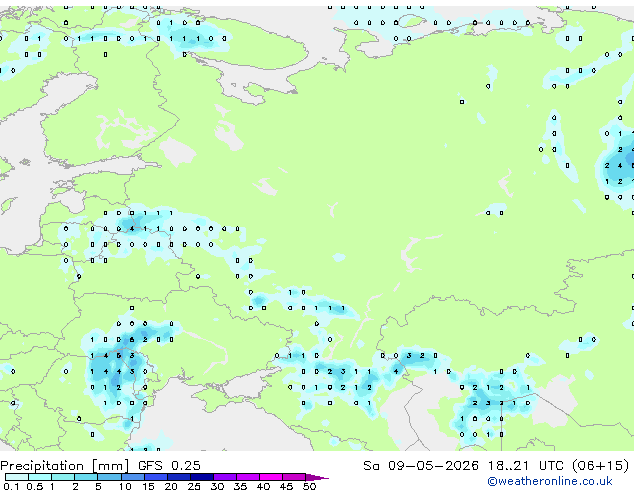Select the 45–50 mm legend color swatch

coord(294,477)
